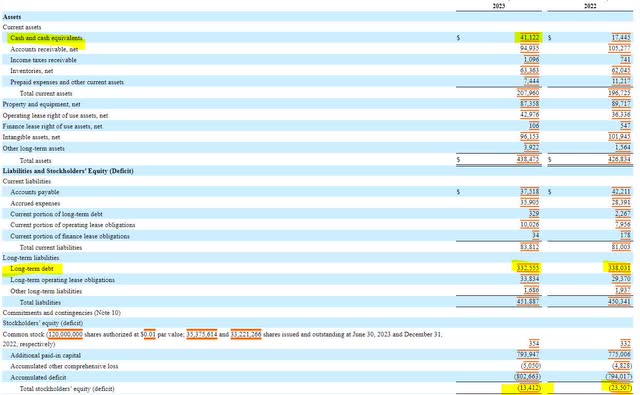This screenshot has height=395, width=640.
Task: Click the 'Accumulated deficit' row label
Action: 38,377
